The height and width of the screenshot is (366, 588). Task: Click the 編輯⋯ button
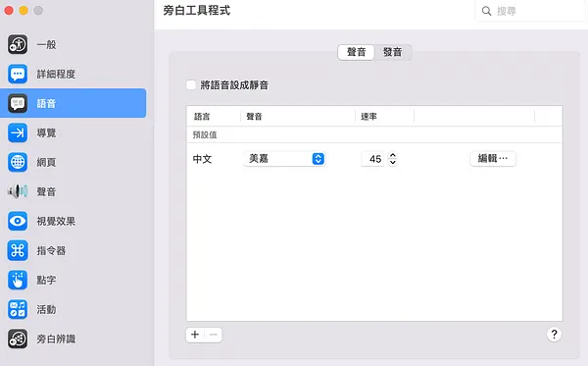click(493, 159)
